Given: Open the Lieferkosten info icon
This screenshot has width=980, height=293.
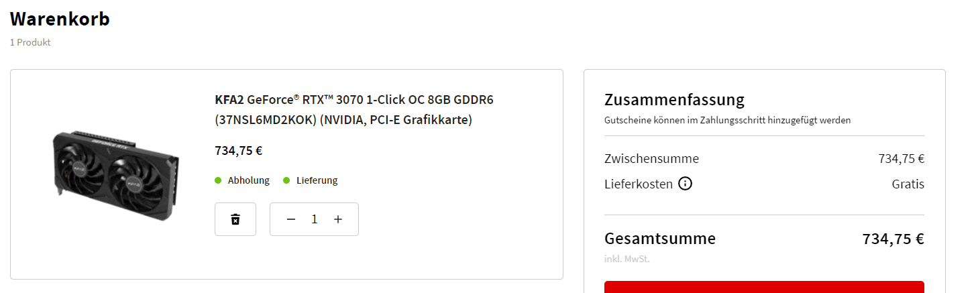Looking at the screenshot, I should [x=685, y=184].
